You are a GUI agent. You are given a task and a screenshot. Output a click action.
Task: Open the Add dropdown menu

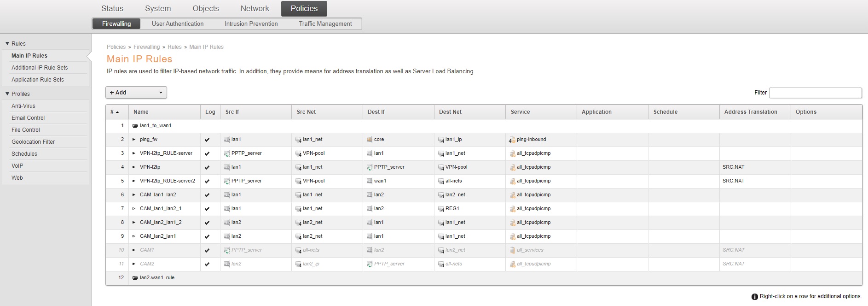[136, 93]
